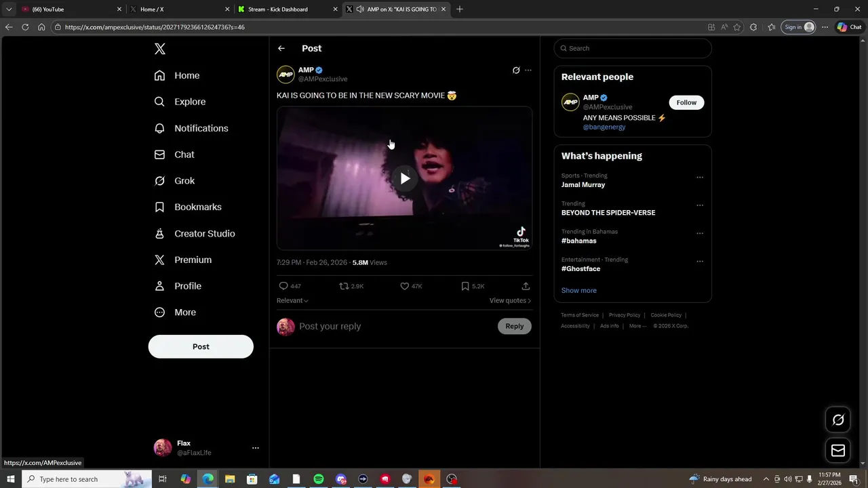
Task: Click the browser home icon
Action: (41, 27)
